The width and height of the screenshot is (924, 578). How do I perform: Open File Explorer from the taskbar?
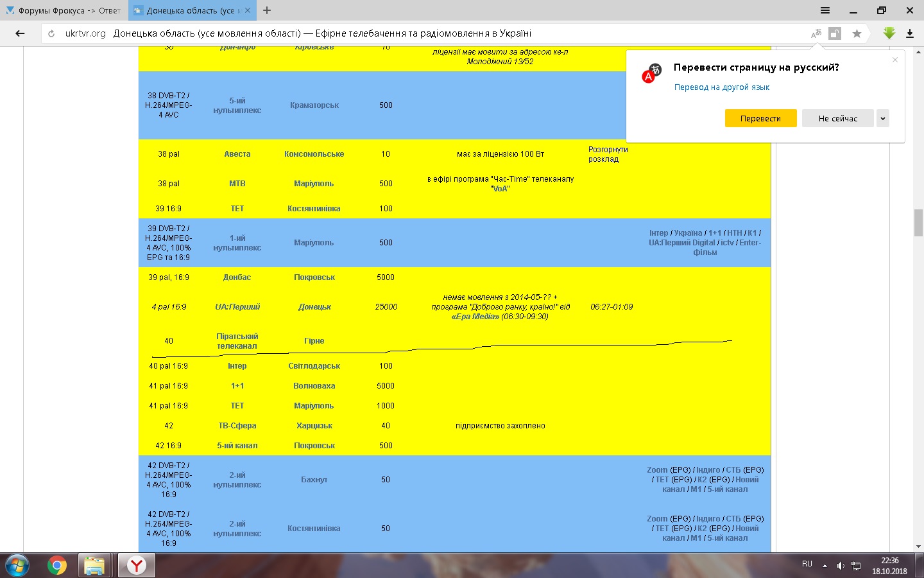pos(94,565)
